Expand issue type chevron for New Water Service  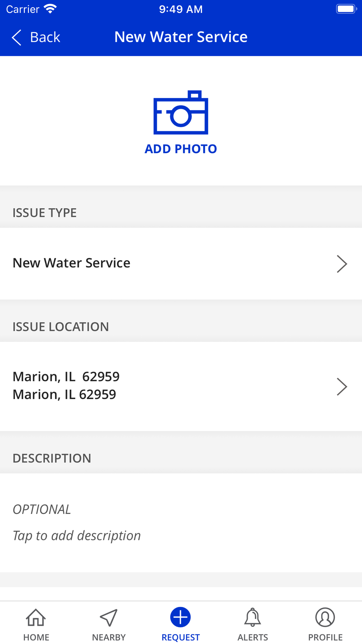342,264
